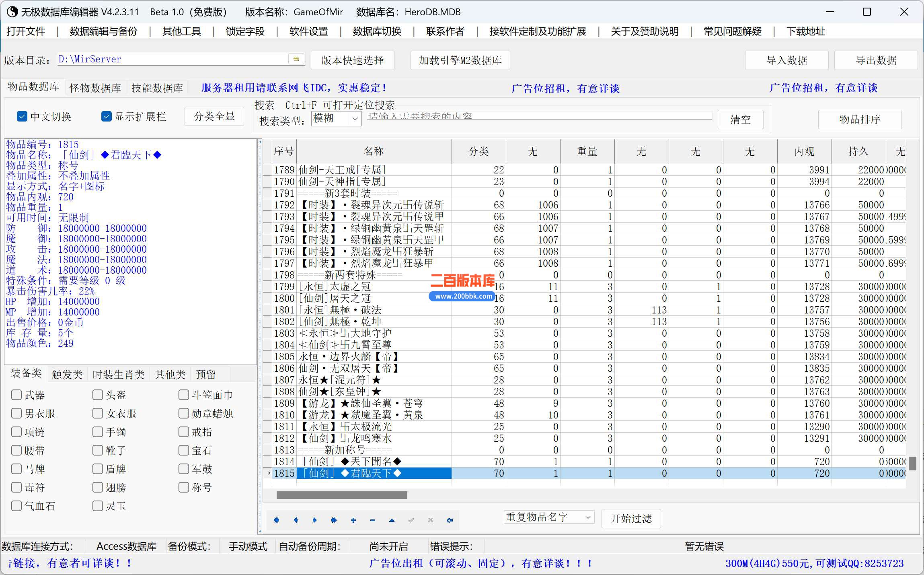924x575 pixels.
Task: Toggle the 中文切换 checkbox
Action: coord(22,116)
